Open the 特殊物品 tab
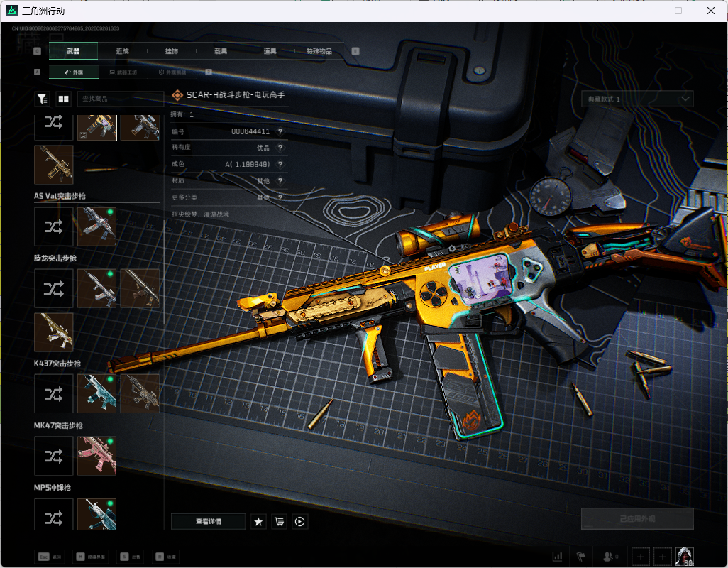Image resolution: width=728 pixels, height=568 pixels. [x=319, y=51]
